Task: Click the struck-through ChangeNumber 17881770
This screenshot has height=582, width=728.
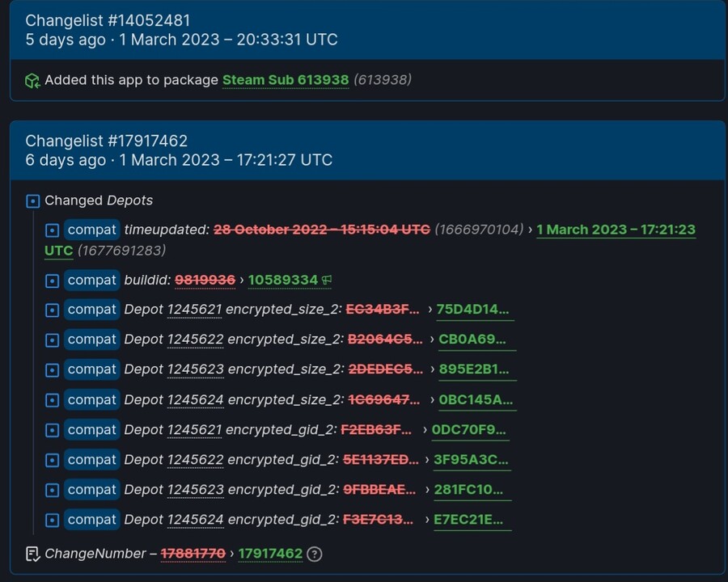Action: click(193, 554)
